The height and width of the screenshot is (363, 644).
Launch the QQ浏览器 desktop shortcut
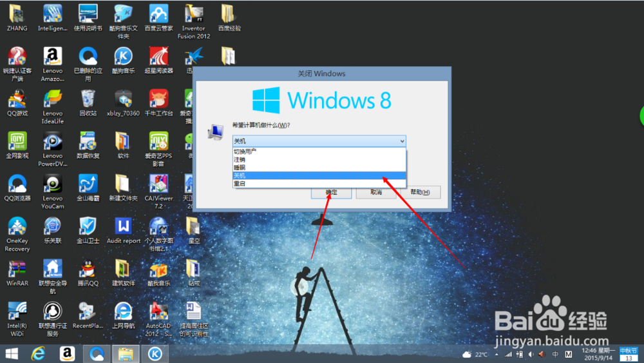[17, 188]
